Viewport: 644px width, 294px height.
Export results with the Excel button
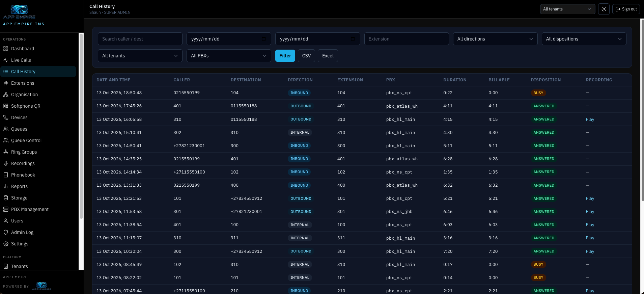point(328,56)
